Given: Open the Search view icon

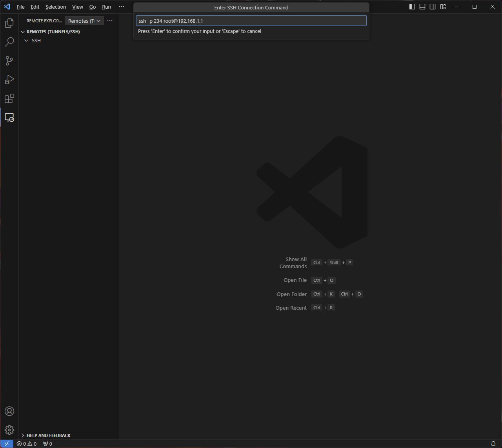Looking at the screenshot, I should (9, 42).
